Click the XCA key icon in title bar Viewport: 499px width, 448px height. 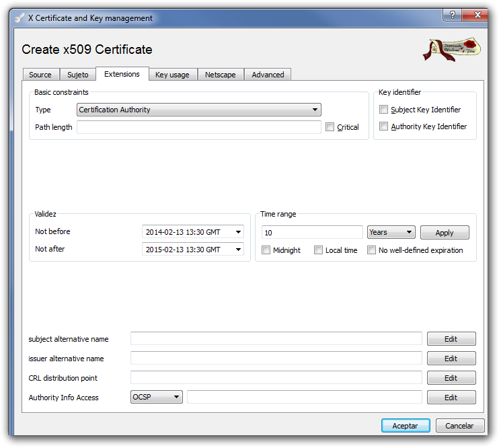coord(20,18)
